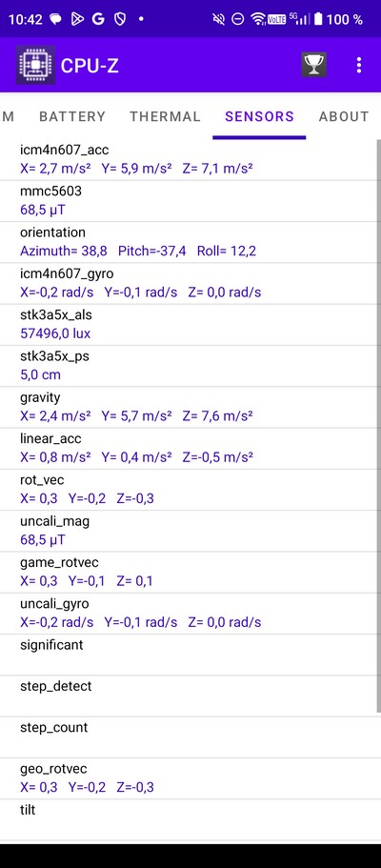The height and width of the screenshot is (868, 381).
Task: Switch to the Battery tab
Action: [72, 116]
